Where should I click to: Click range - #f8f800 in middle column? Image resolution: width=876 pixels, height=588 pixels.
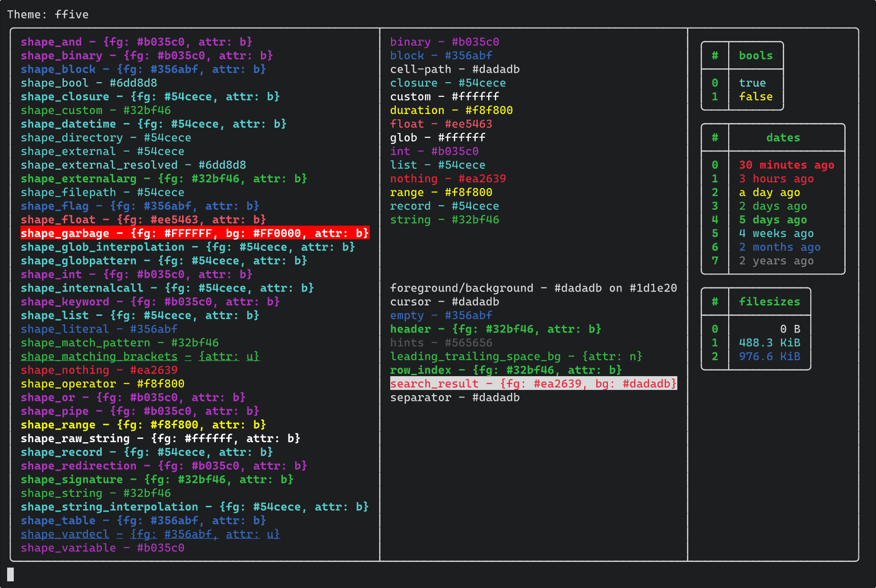pyautogui.click(x=441, y=192)
